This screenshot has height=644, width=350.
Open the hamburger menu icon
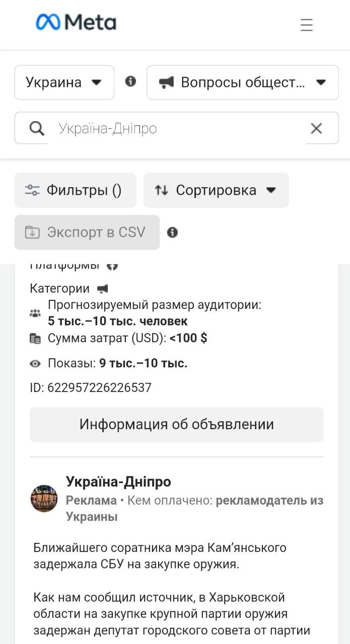[306, 25]
